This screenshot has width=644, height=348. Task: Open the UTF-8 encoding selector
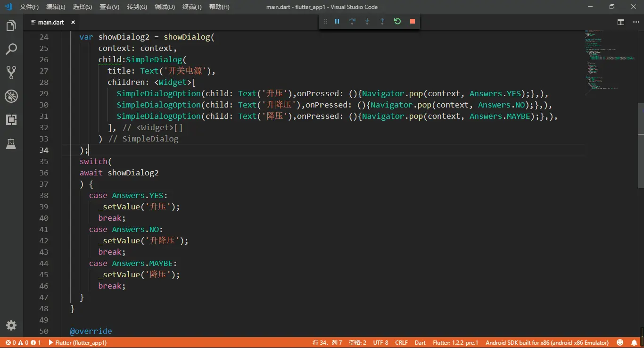click(x=380, y=343)
